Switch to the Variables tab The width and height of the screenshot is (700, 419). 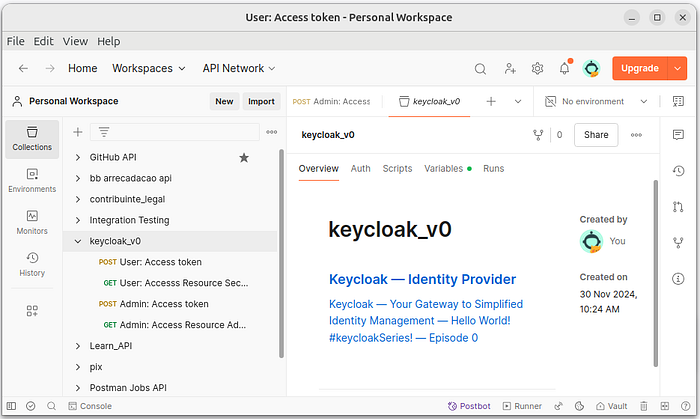coord(448,169)
